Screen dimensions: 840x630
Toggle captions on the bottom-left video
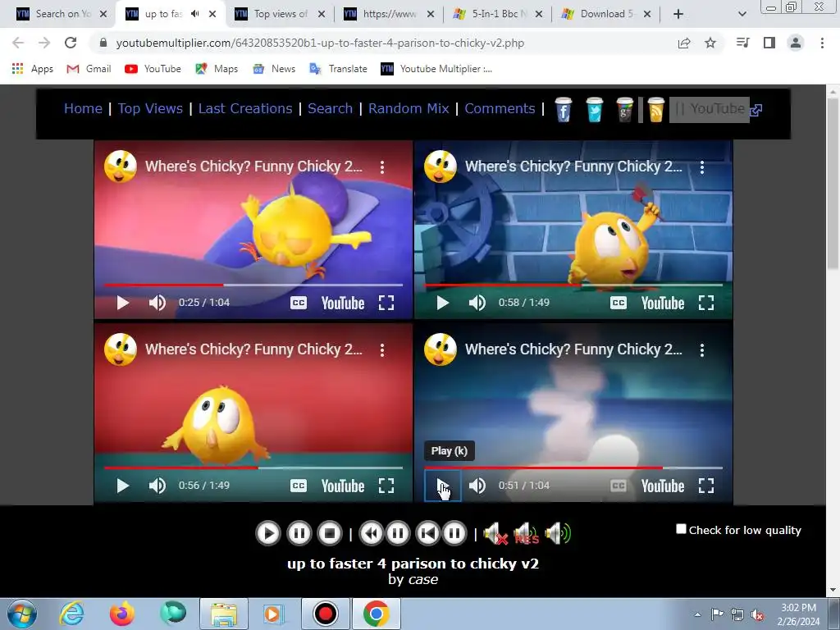click(299, 486)
